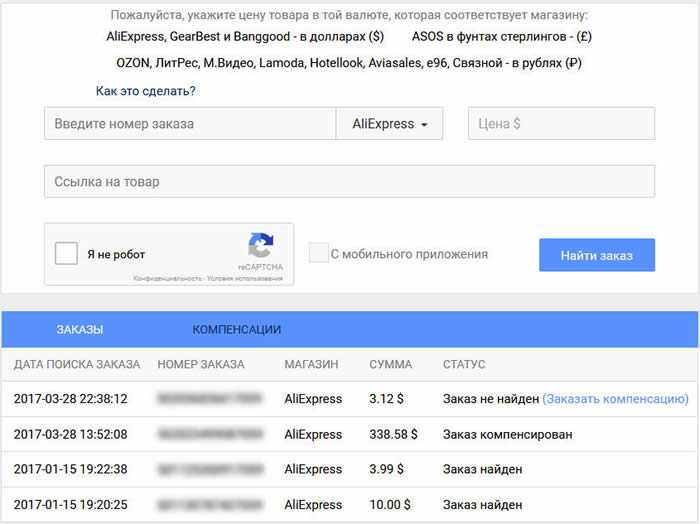Image resolution: width=700 pixels, height=524 pixels.
Task: Click ДАТА ПОИСКА ЗАКАЗА column header
Action: point(77,364)
